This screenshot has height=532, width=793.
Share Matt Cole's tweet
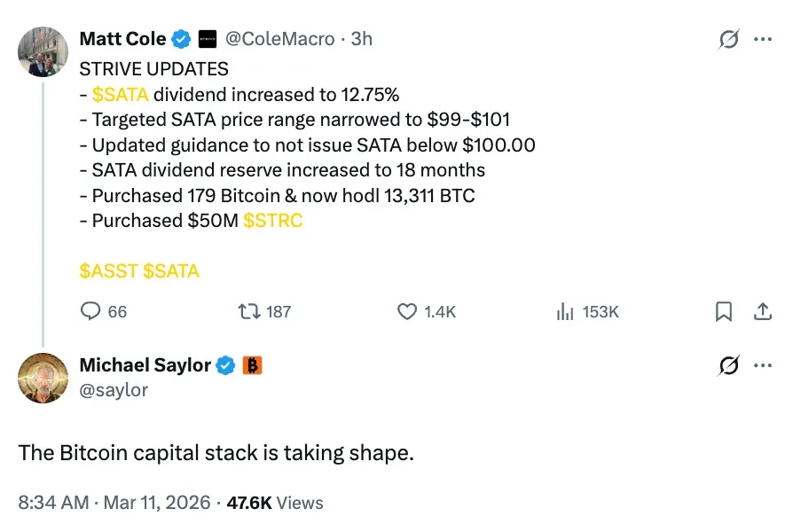point(762,311)
